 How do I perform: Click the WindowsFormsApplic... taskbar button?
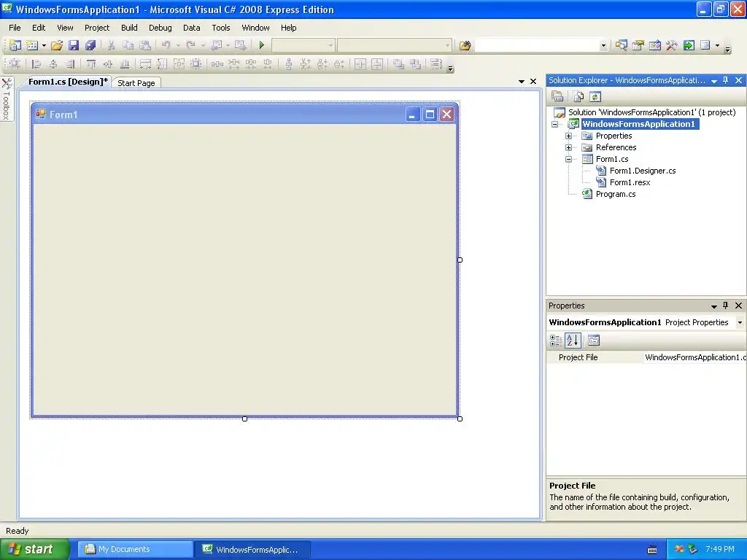coord(252,550)
